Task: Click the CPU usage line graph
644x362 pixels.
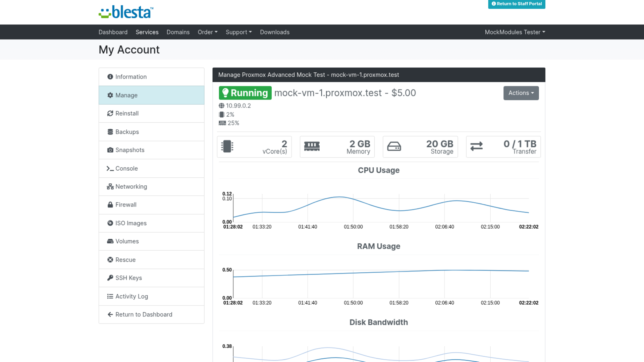Action: coord(381,208)
